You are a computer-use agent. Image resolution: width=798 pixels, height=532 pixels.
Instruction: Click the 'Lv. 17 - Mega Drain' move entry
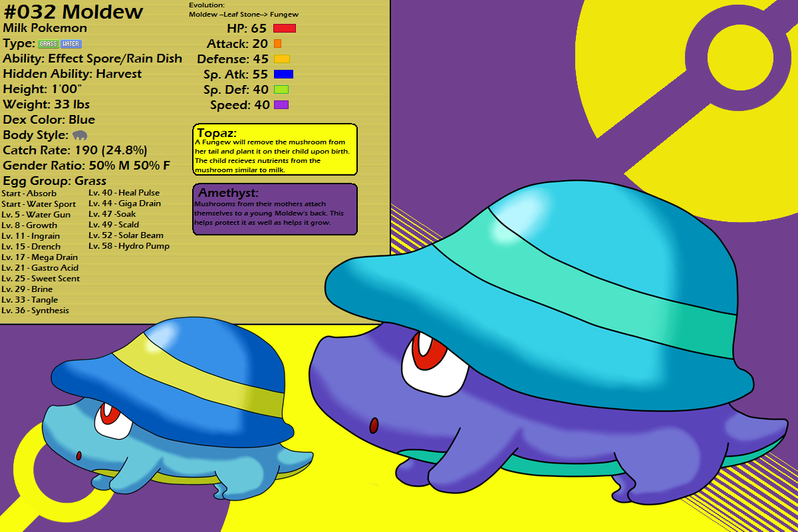(x=39, y=257)
